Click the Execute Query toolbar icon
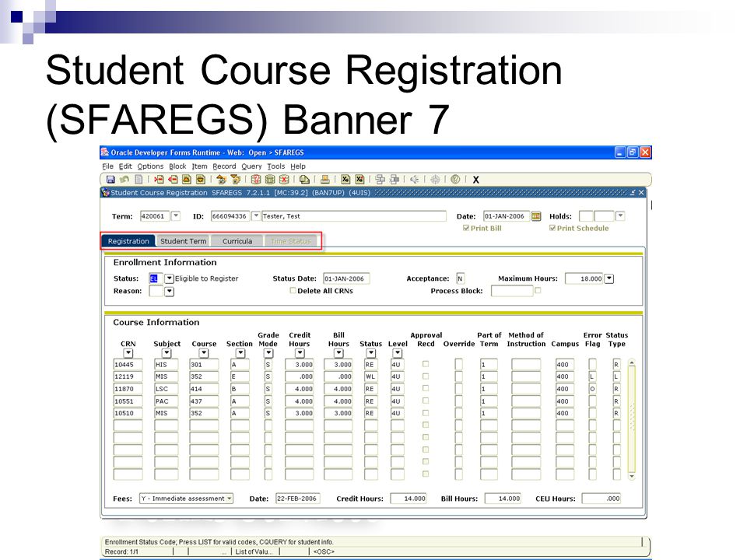 point(270,180)
